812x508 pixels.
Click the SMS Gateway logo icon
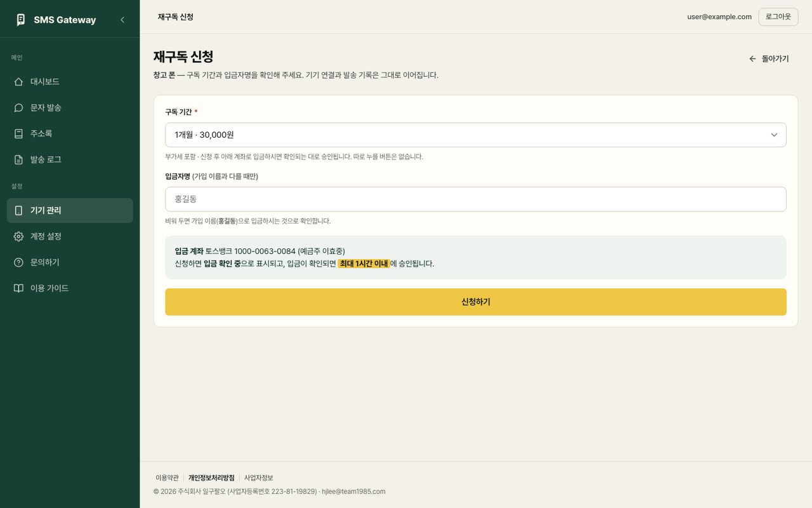click(x=20, y=20)
